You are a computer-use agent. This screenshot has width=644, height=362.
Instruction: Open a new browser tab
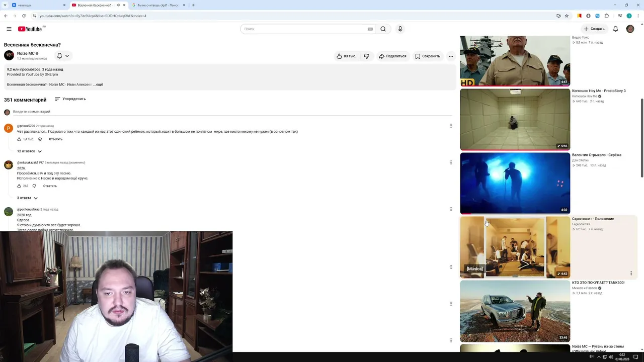193,5
